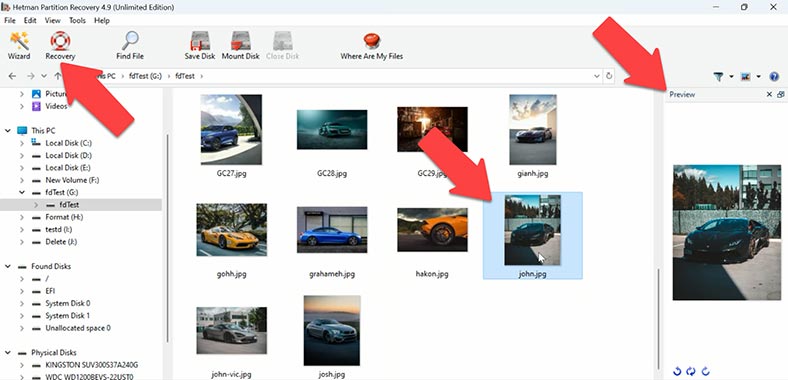Open the Wizard tool
This screenshot has height=380, width=788.
(19, 46)
